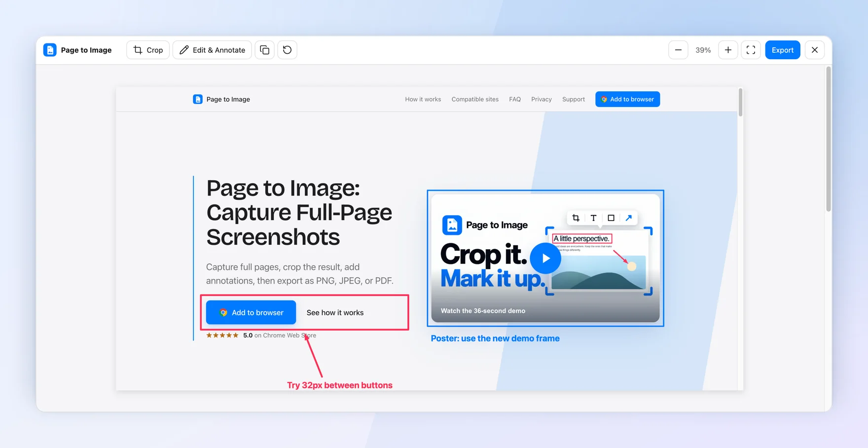868x448 pixels.
Task: Copy the image to clipboard
Action: point(264,50)
